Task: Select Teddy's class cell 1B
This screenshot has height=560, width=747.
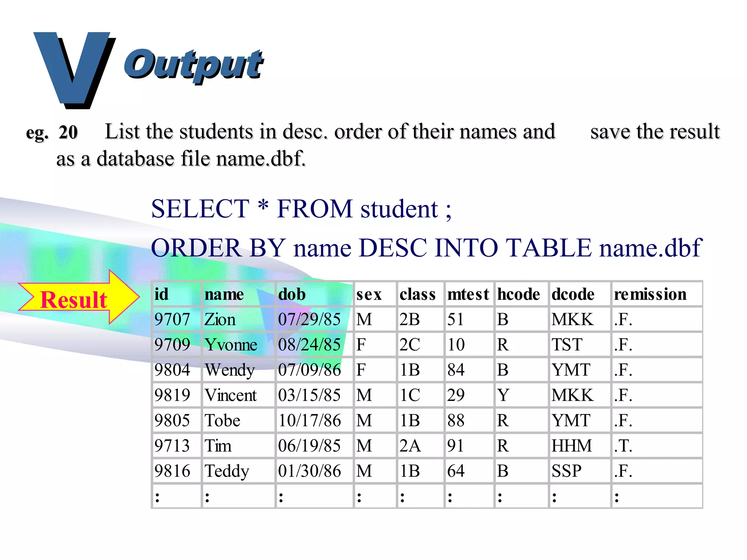Action: tap(410, 471)
